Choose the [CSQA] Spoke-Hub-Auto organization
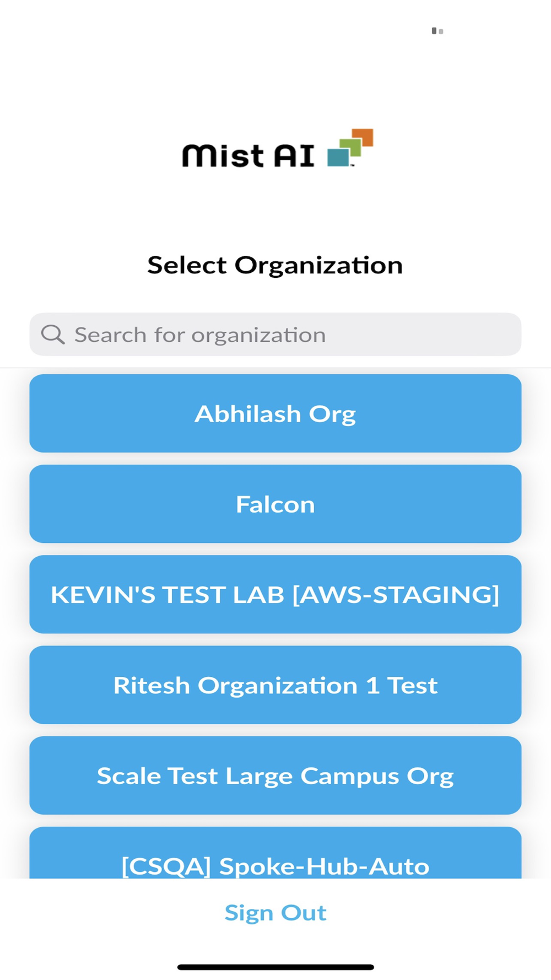Viewport: 551px width, 980px height. [x=275, y=860]
